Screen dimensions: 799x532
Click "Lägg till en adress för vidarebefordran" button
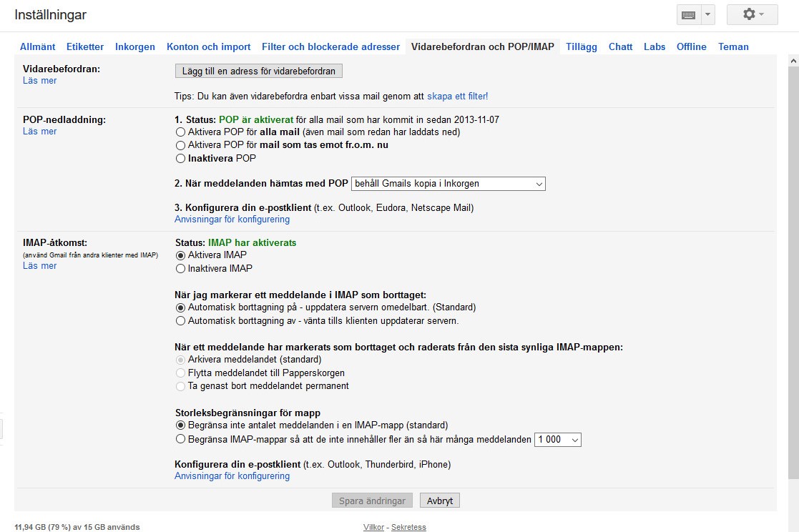point(258,70)
